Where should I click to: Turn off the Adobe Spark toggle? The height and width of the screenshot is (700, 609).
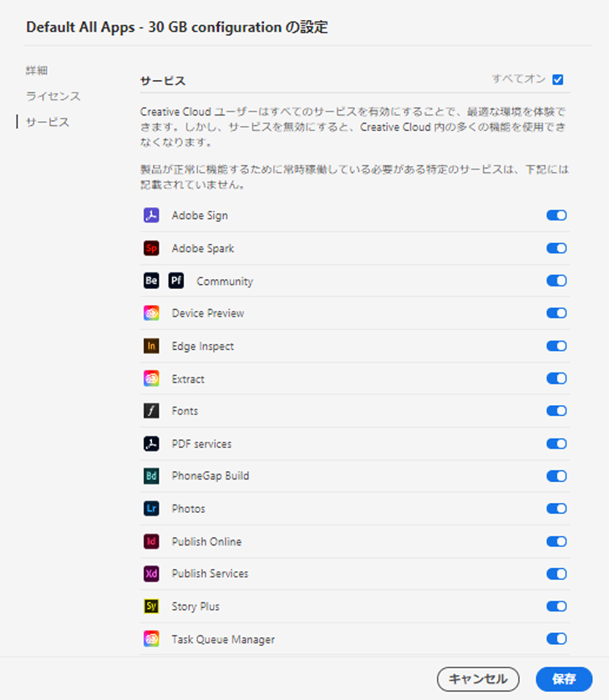click(556, 248)
